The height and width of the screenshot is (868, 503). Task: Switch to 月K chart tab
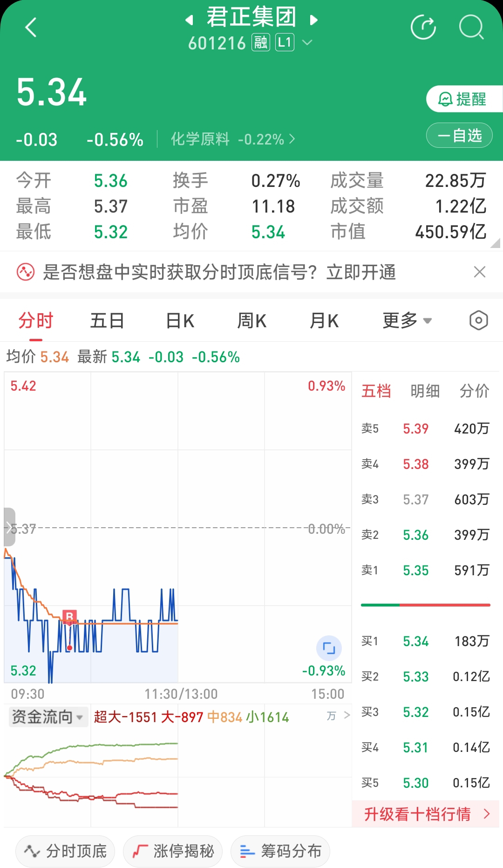[x=324, y=321]
